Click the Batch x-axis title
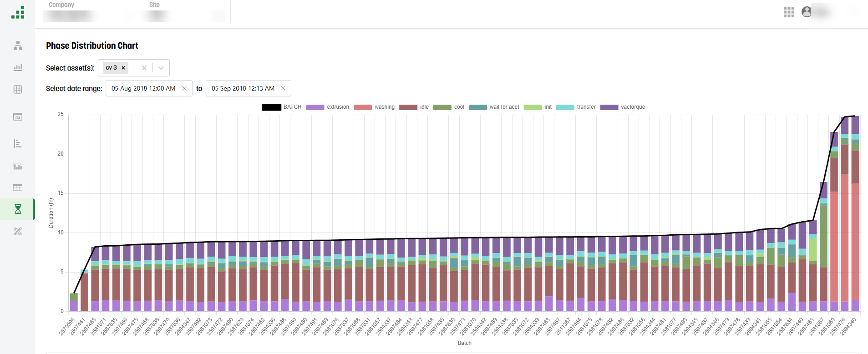This screenshot has width=868, height=354. click(x=464, y=343)
